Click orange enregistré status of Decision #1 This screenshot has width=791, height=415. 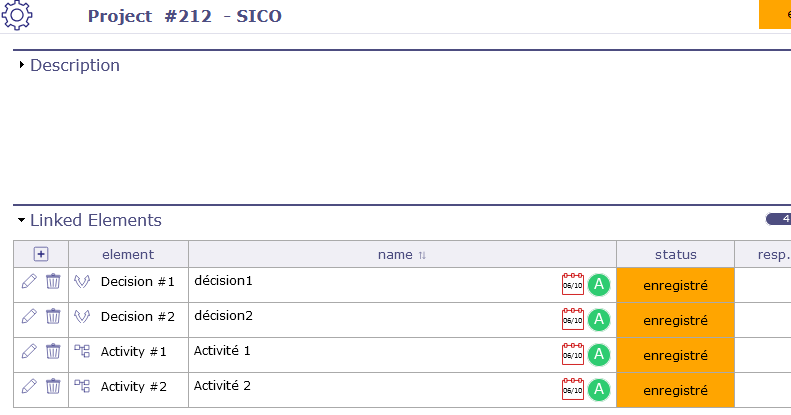tap(675, 285)
